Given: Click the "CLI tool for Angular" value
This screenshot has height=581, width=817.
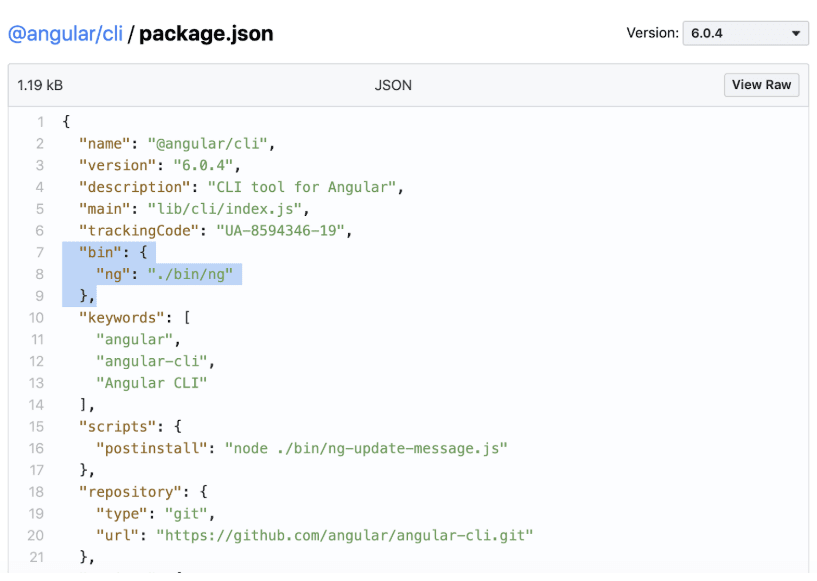Looking at the screenshot, I should pos(302,188).
